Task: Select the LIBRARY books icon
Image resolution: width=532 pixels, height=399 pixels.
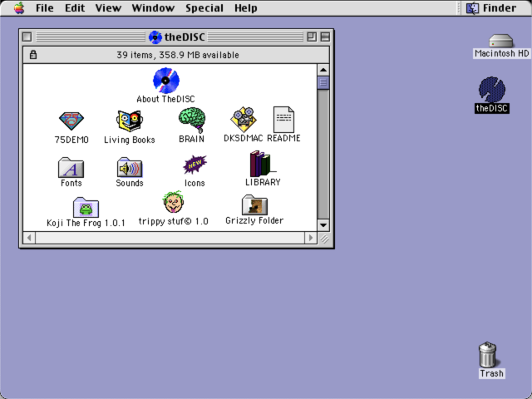Action: coord(263,164)
